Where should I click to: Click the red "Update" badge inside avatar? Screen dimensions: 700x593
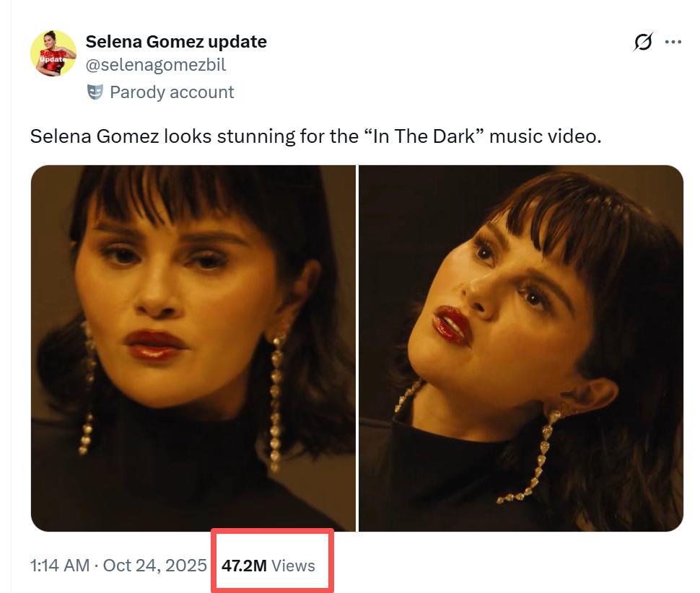(x=50, y=58)
